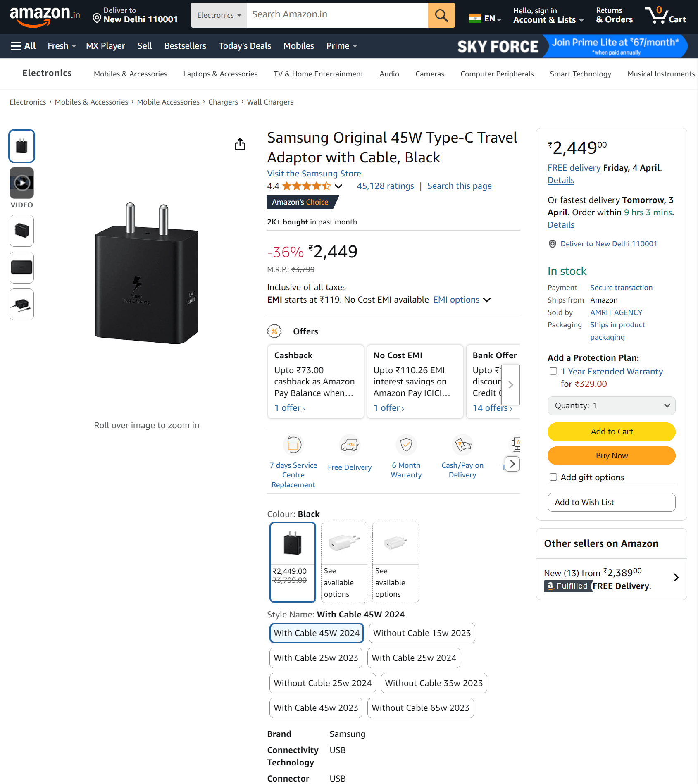Click the Free Delivery truck icon
Image resolution: width=698 pixels, height=784 pixels.
(350, 445)
